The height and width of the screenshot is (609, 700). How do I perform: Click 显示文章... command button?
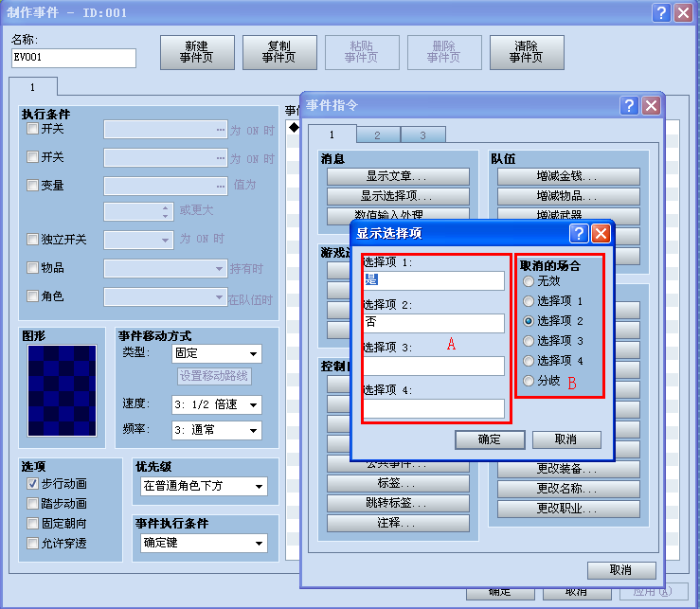398,176
